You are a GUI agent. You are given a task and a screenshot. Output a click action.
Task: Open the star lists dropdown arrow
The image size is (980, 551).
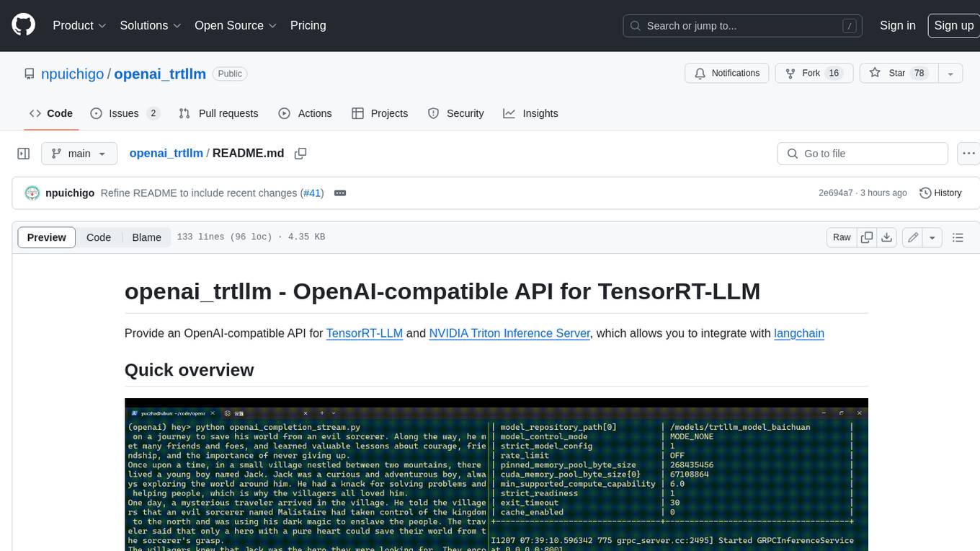click(950, 74)
